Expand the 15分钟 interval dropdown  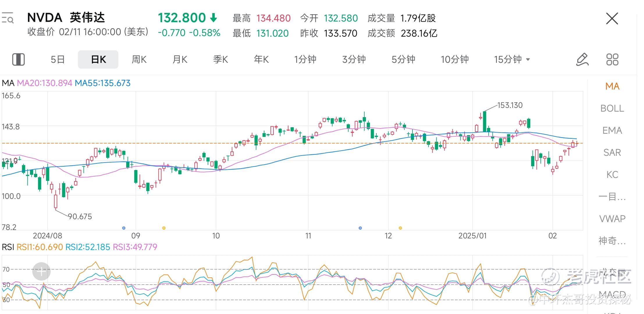click(512, 59)
